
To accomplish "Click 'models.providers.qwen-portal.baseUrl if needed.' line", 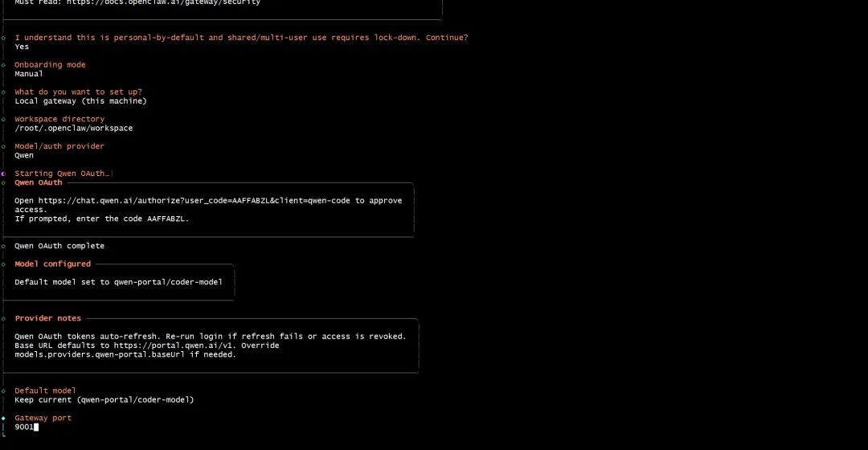I will [x=125, y=354].
